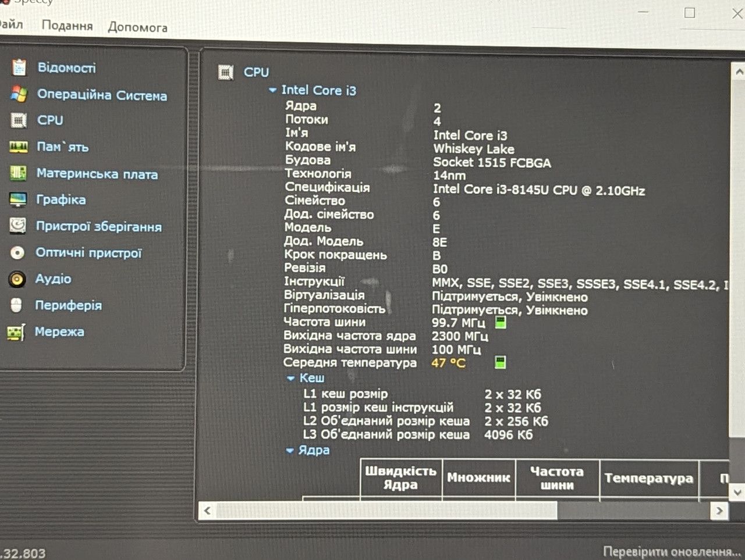Select the Пристрої зберігання drive icon
The image size is (745, 560).
(x=18, y=226)
